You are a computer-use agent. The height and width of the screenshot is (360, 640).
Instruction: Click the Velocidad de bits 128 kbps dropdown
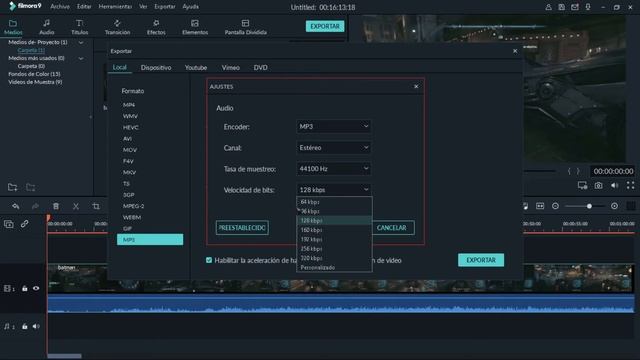pyautogui.click(x=333, y=190)
